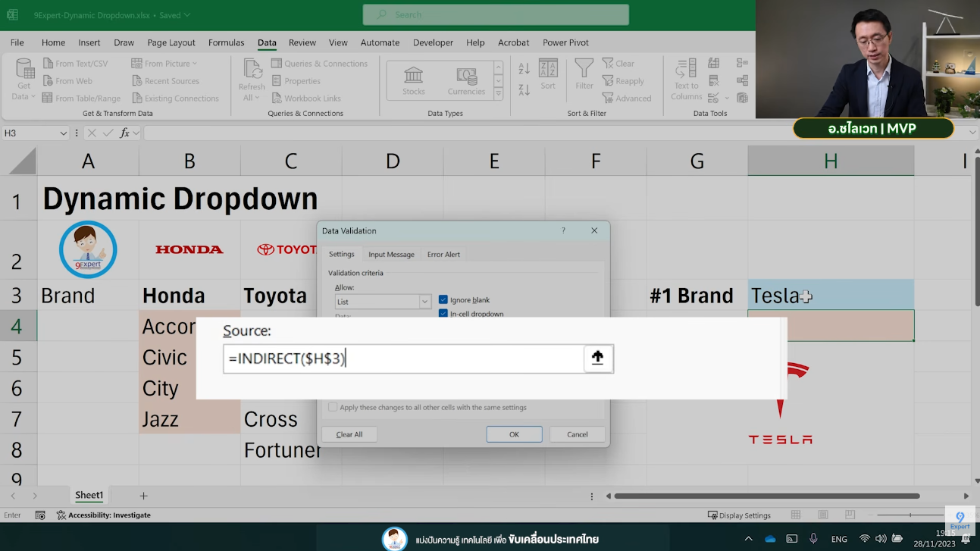This screenshot has height=551, width=980.
Task: Switch to the Developer tab
Action: (x=434, y=42)
